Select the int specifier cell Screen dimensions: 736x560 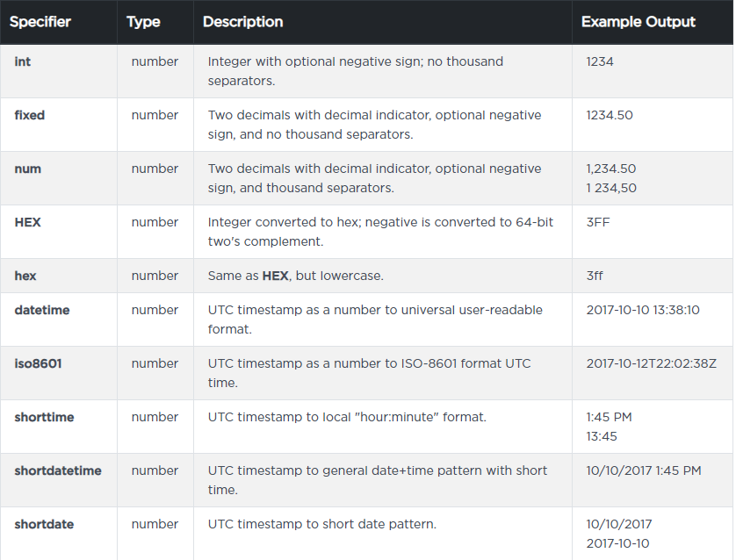(23, 62)
